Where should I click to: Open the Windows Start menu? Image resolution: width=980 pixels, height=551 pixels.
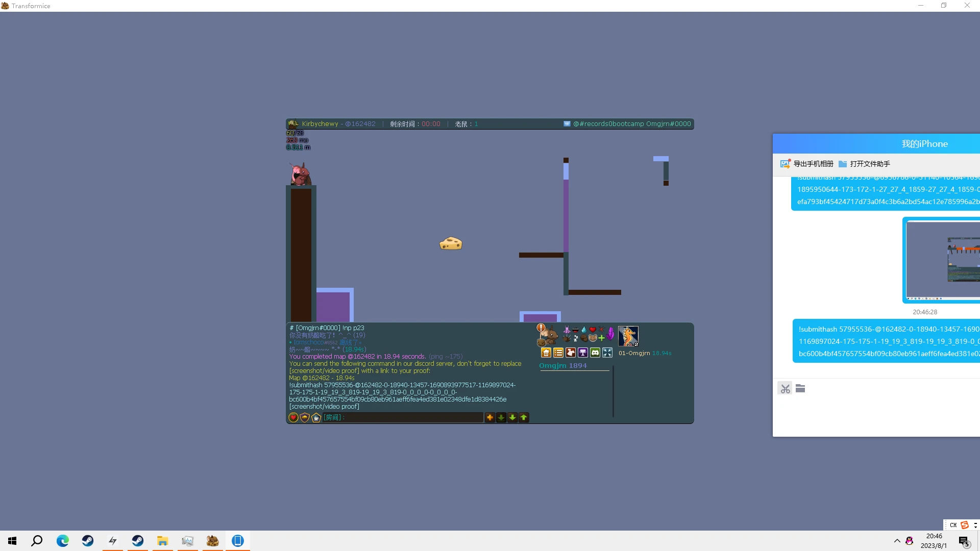12,541
